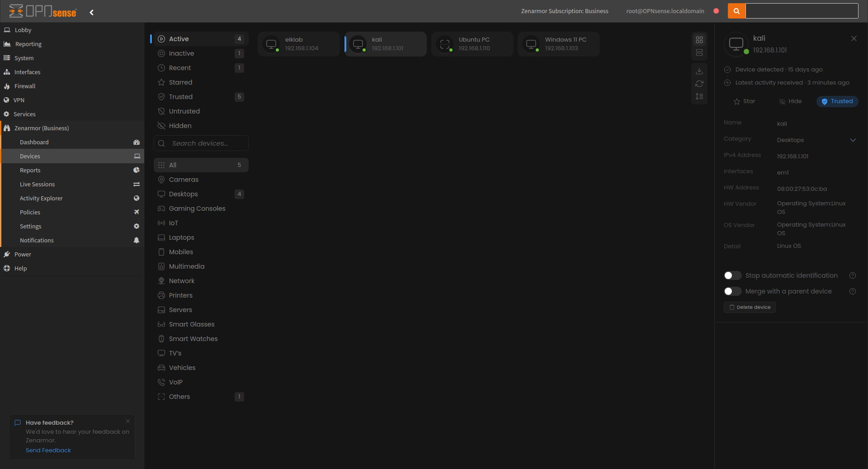Dismiss the feedback box
The width and height of the screenshot is (868, 469).
(128, 421)
